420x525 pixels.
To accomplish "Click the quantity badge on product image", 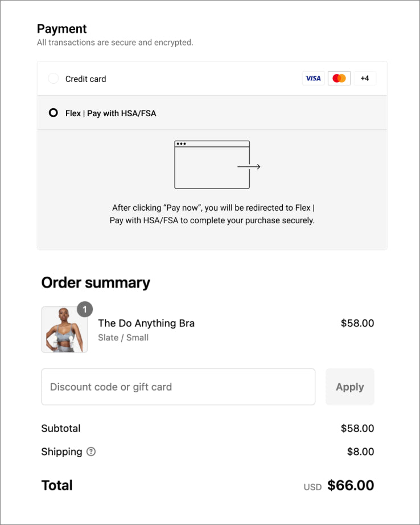I will click(84, 309).
